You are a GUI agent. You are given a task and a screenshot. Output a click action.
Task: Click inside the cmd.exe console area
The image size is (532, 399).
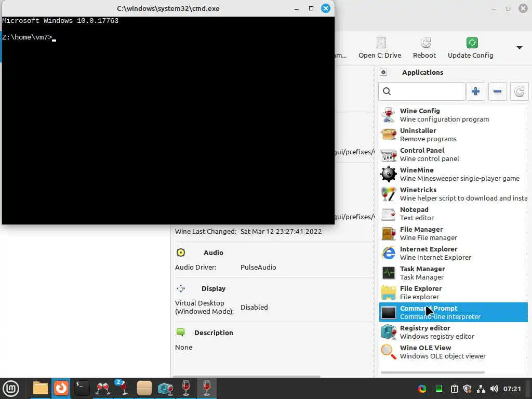(x=168, y=121)
